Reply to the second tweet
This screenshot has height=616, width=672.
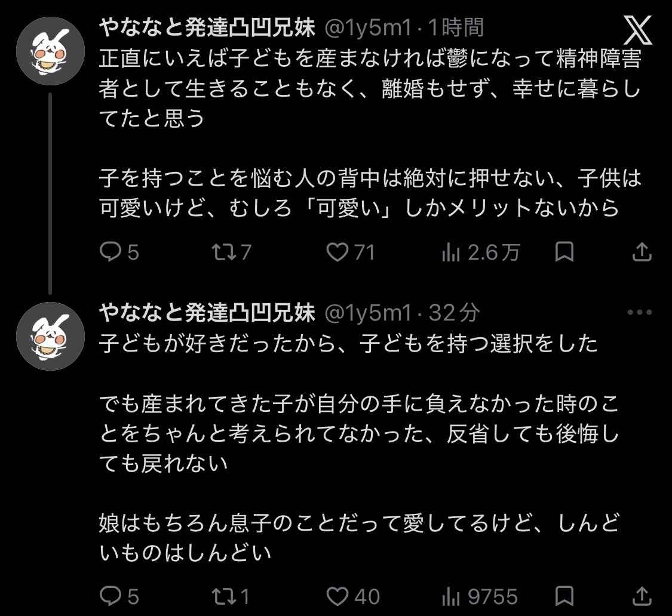tap(110, 596)
